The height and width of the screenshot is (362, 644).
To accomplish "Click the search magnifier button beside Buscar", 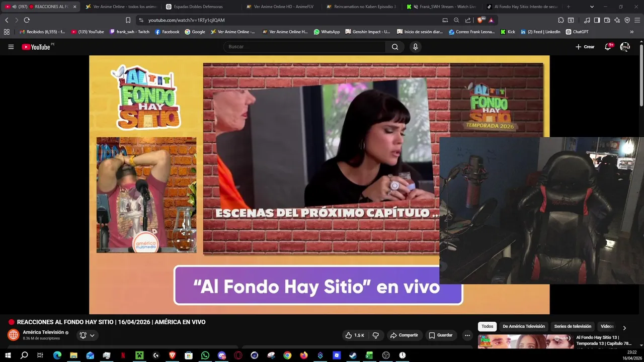I will pos(395,47).
